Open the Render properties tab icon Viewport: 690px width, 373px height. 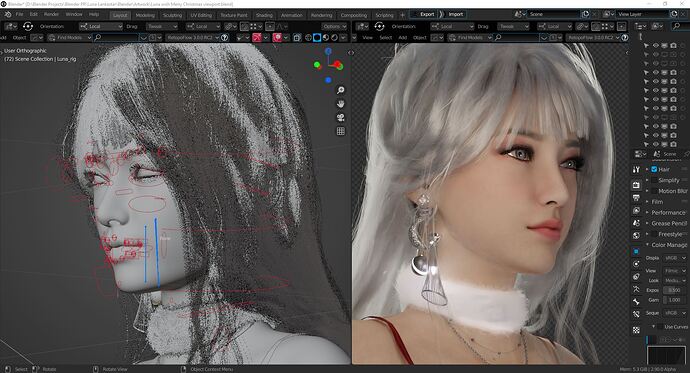coord(636,185)
